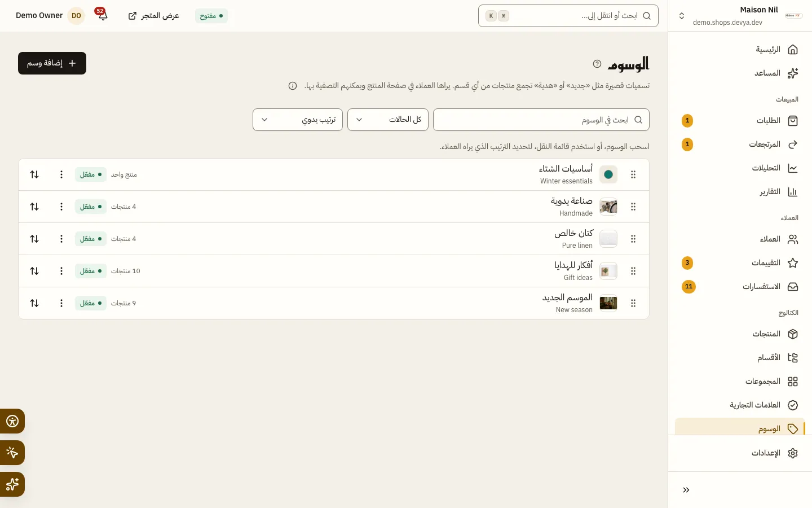
Task: Go to الرئيسية in sidebar
Action: (740, 50)
